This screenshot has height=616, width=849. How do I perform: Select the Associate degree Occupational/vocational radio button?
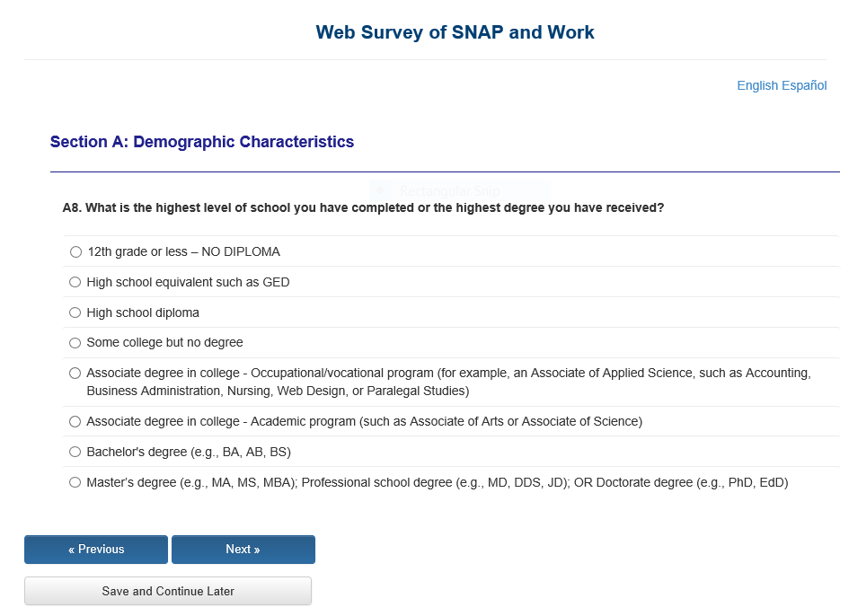75,374
